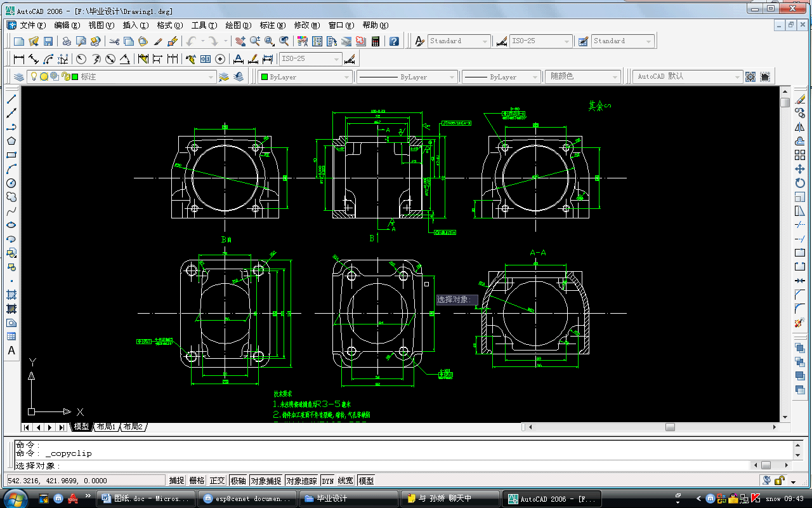Click the coordinates readout in status bar
This screenshot has height=508, width=812.
pyautogui.click(x=85, y=481)
